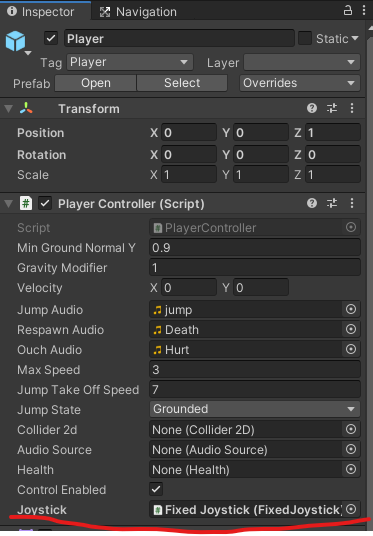This screenshot has width=373, height=536.
Task: Click the Min Ground Normal Y field
Action: 255,247
